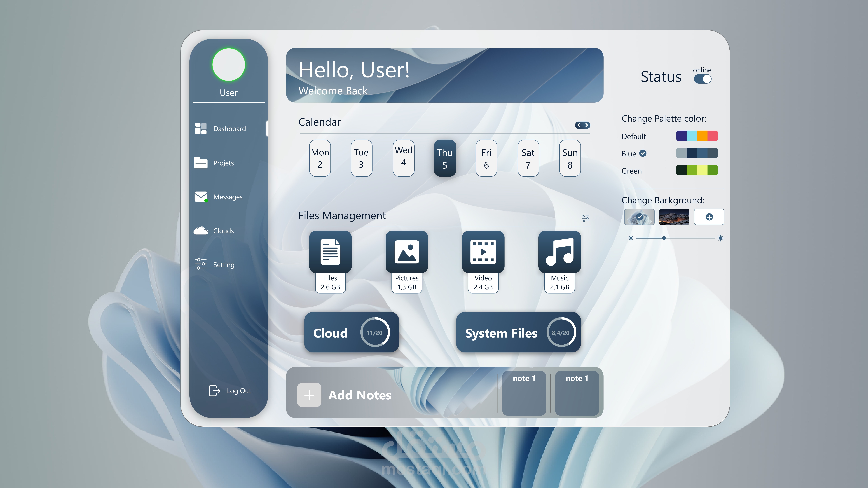Toggle the online status switch

point(703,79)
